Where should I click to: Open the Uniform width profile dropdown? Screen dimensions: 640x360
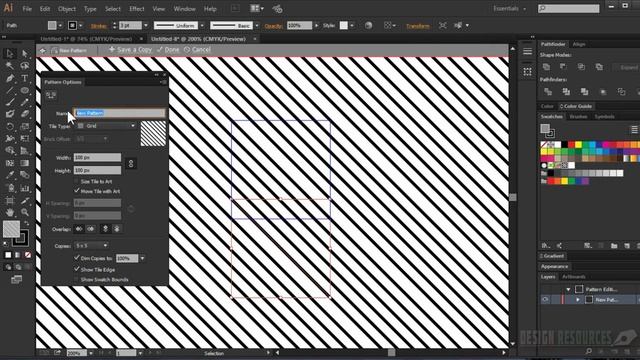point(202,25)
